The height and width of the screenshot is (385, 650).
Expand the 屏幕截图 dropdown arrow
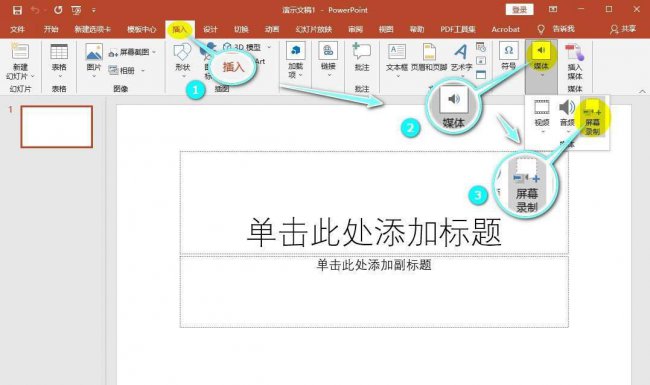(154, 52)
